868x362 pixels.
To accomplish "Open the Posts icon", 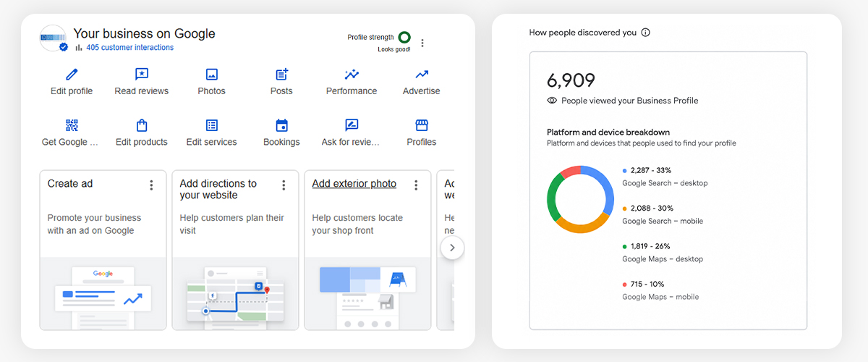I will (x=281, y=74).
